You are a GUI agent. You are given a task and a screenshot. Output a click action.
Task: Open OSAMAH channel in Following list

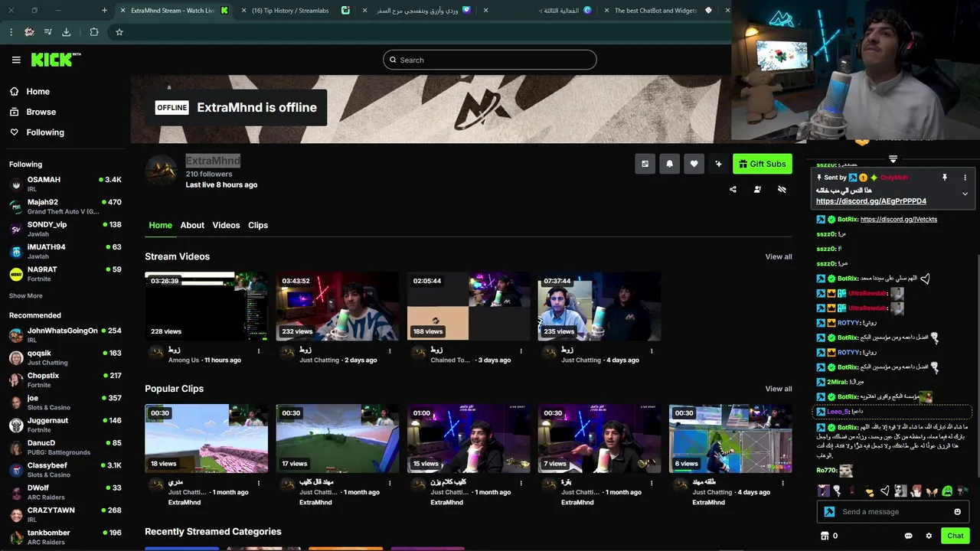65,184
